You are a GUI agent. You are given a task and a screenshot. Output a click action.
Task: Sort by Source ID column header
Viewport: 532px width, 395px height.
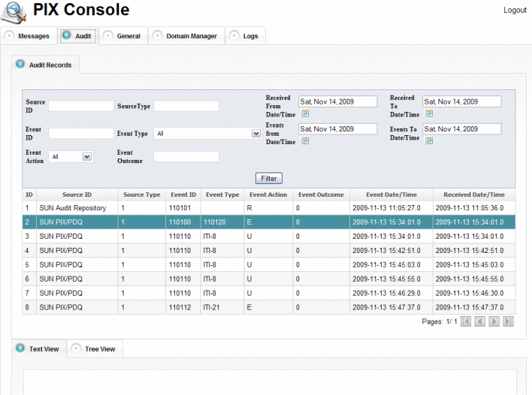(x=77, y=194)
